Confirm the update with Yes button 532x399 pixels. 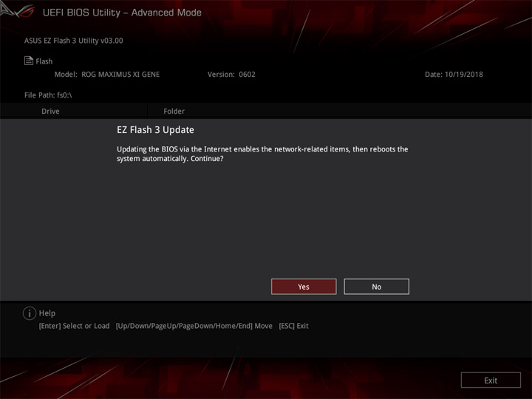pyautogui.click(x=304, y=287)
